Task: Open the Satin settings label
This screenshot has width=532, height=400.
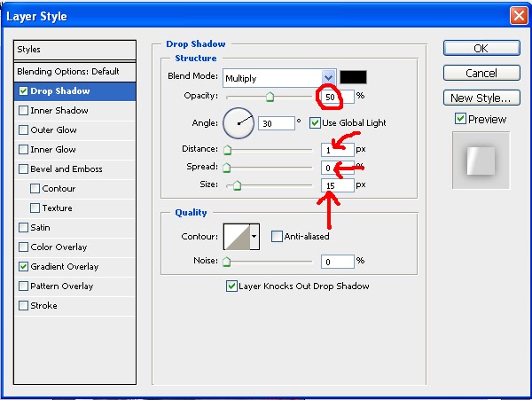Action: click(x=41, y=227)
